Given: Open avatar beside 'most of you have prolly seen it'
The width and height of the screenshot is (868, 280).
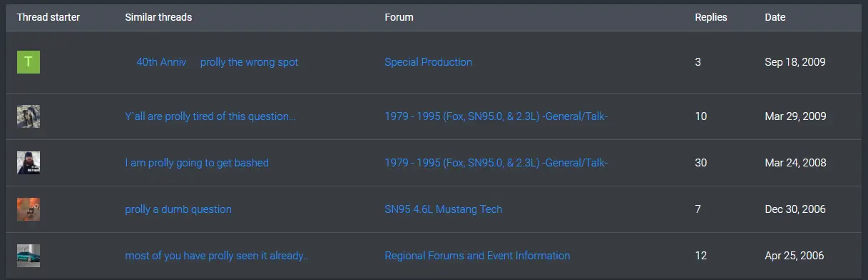Looking at the screenshot, I should tap(29, 256).
